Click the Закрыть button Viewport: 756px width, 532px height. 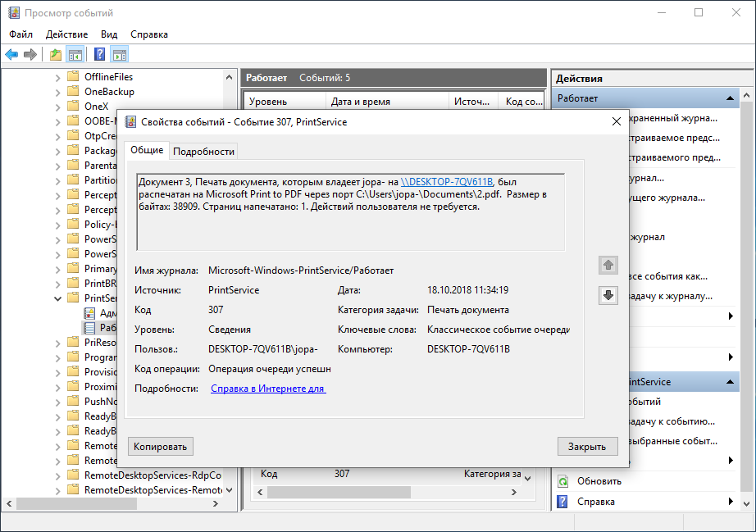[x=587, y=447]
